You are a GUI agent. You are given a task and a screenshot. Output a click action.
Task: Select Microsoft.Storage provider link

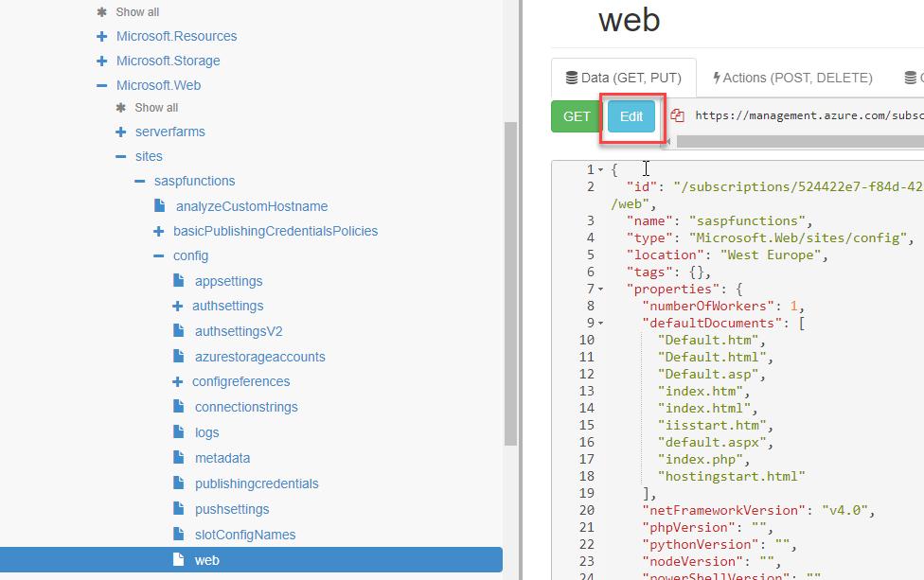168,62
